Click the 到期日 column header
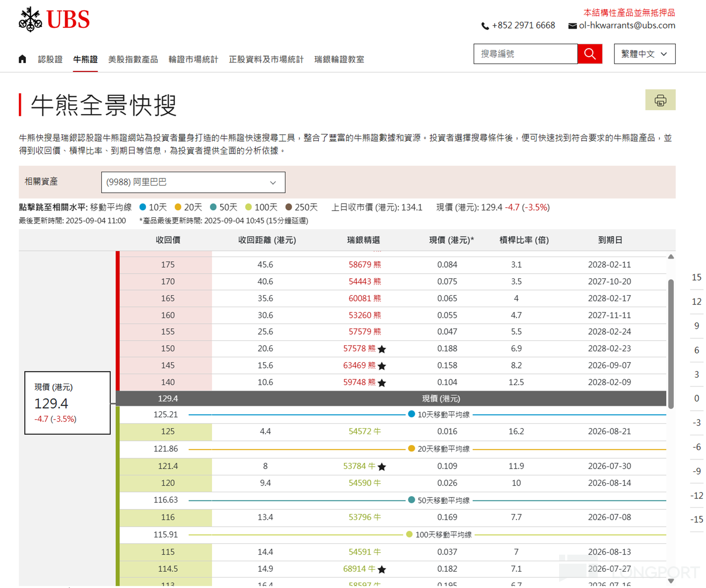Screen dimensions: 706x588 (x=610, y=240)
